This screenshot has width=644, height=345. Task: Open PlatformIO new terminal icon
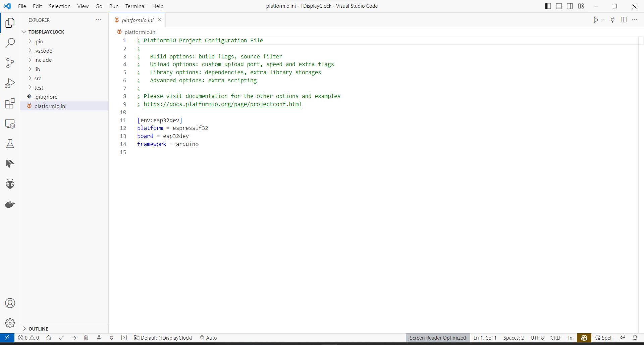tap(124, 338)
